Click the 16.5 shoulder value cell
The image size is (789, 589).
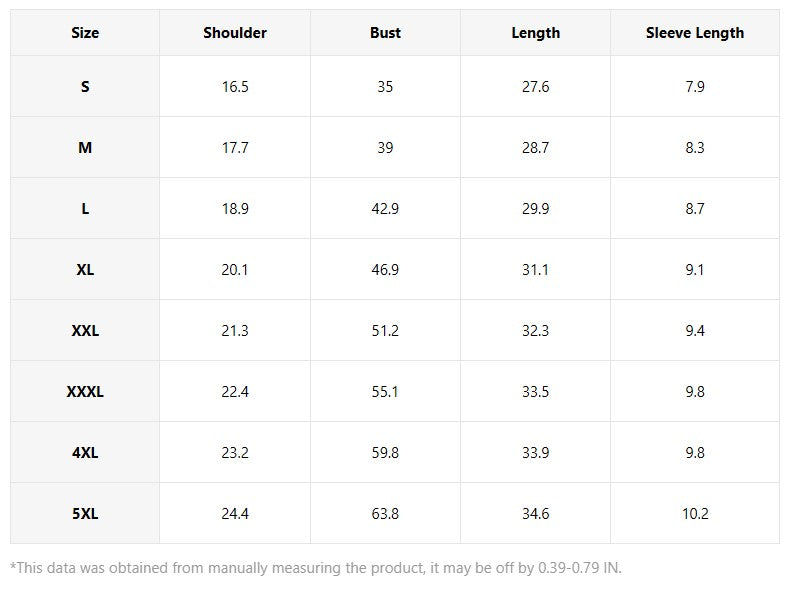click(x=235, y=87)
